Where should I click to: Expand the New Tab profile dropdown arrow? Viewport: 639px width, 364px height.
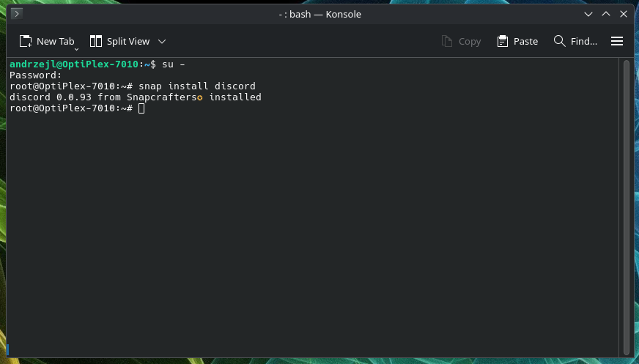76,49
